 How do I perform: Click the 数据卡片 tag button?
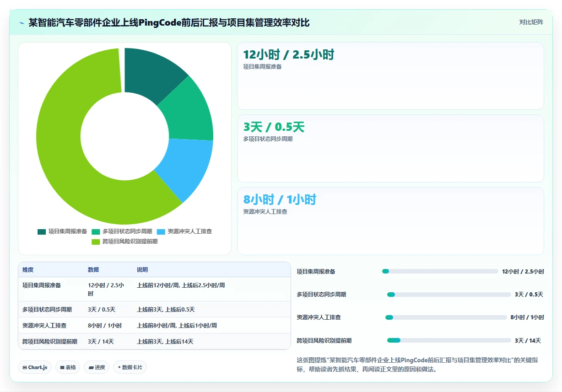(130, 367)
